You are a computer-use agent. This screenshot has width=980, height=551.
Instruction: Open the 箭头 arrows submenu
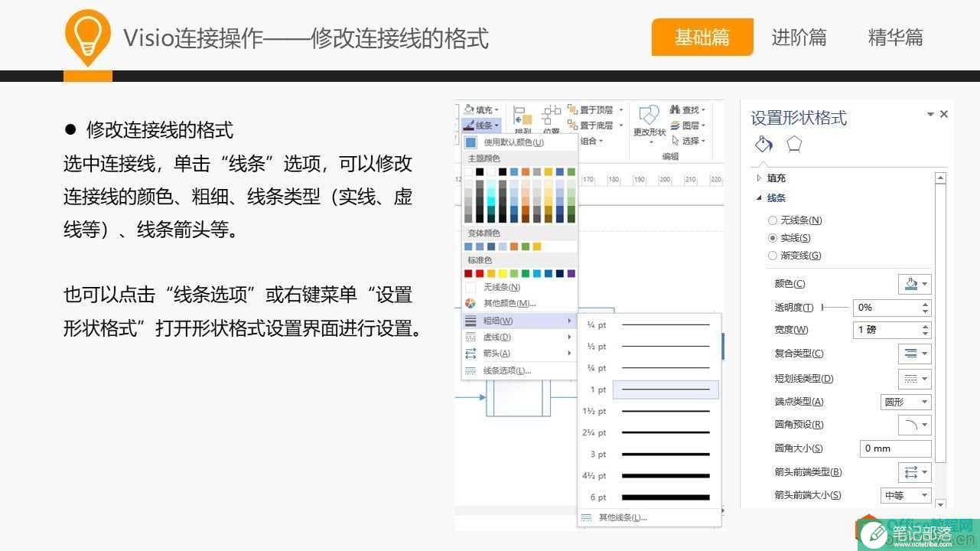(x=519, y=353)
